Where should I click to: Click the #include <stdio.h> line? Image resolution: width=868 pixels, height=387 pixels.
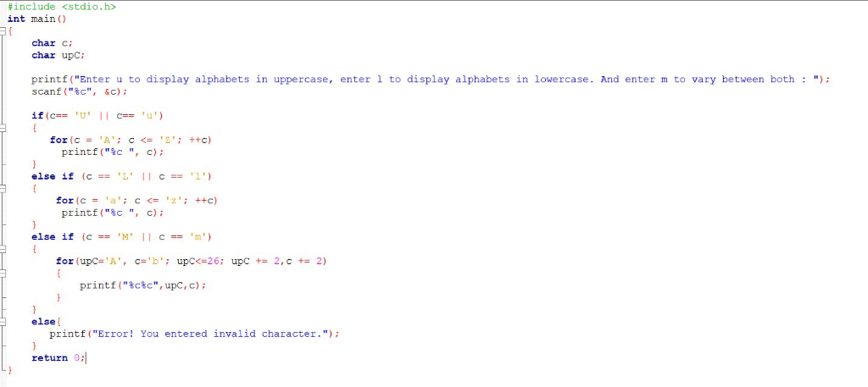[x=62, y=7]
